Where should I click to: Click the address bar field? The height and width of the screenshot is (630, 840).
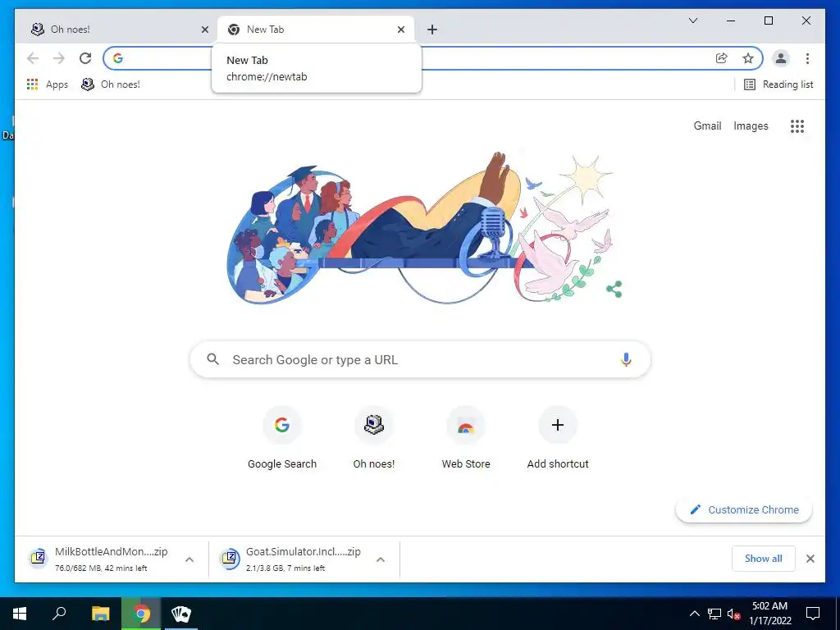pyautogui.click(x=433, y=58)
